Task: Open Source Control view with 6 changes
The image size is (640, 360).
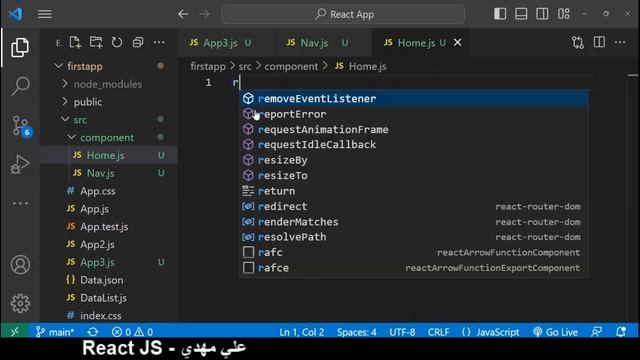Action: coord(20,126)
